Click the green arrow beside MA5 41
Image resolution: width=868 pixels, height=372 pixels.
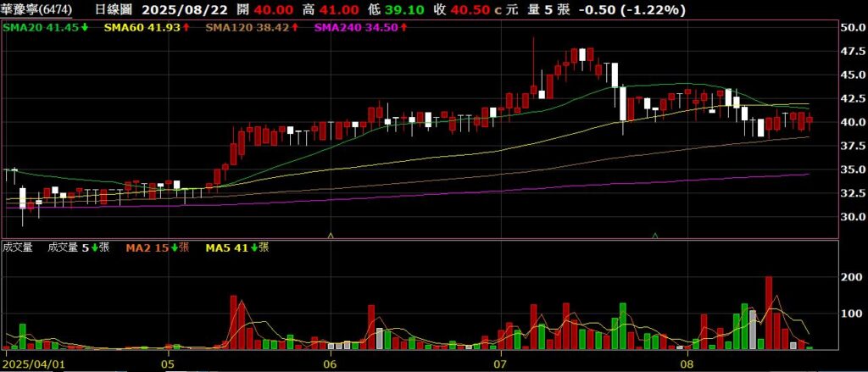pyautogui.click(x=253, y=247)
